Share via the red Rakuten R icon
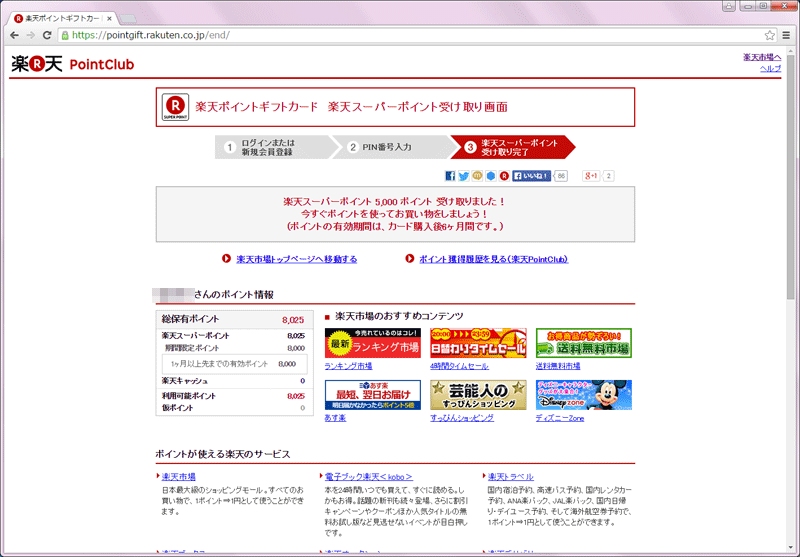This screenshot has height=557, width=800. tap(504, 176)
